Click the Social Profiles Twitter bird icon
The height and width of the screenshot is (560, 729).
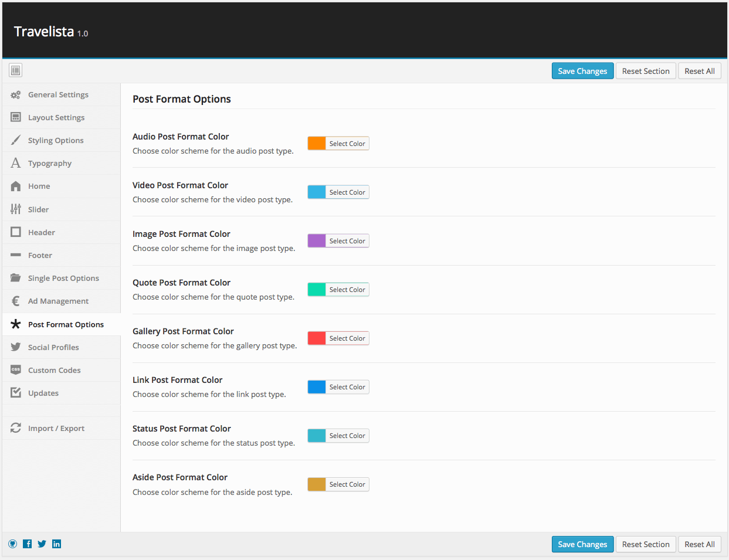click(x=16, y=347)
